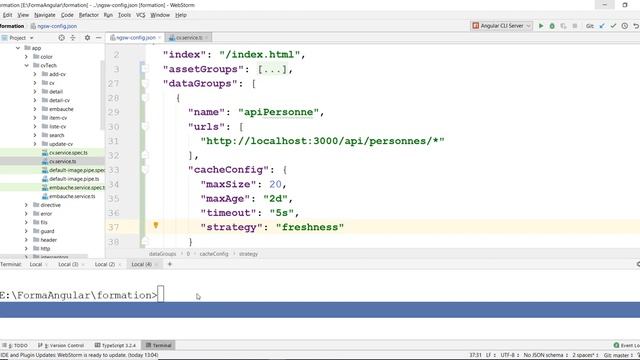Open the VCS menu
The image size is (640, 360).
141,15
